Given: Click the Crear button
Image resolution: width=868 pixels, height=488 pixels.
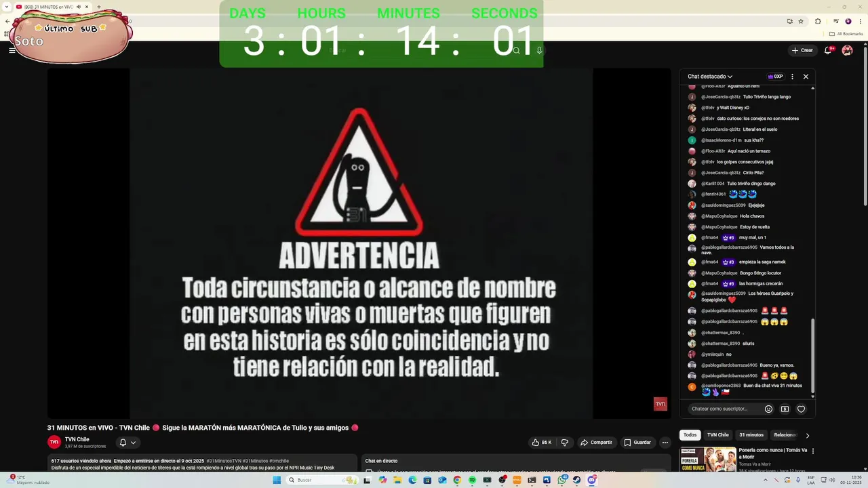Looking at the screenshot, I should [802, 50].
